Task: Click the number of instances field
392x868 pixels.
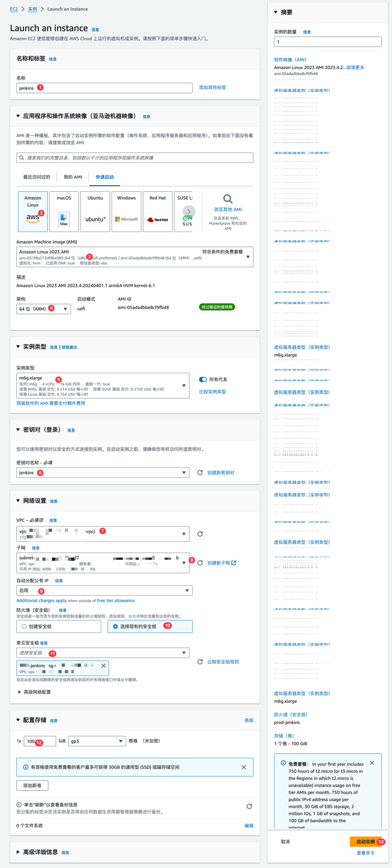Action: (327, 42)
